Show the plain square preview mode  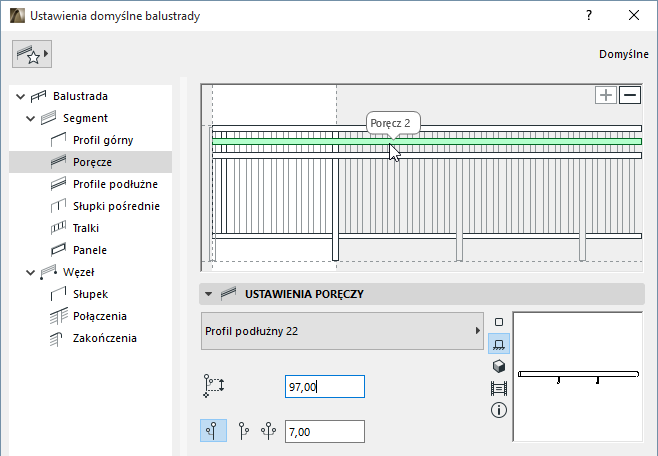499,322
